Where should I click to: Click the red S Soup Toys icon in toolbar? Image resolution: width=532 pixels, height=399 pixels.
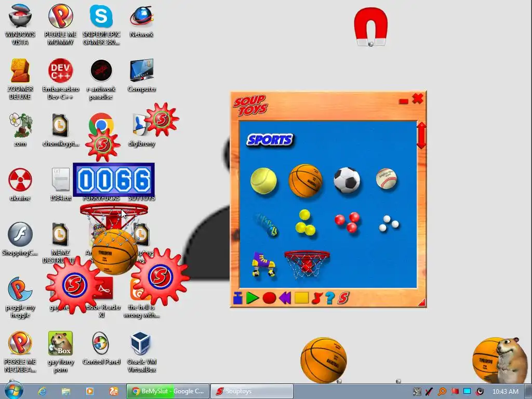[x=343, y=298]
